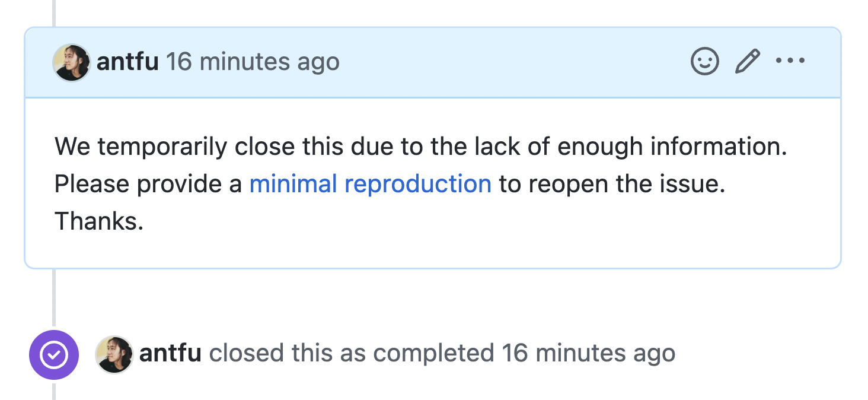868x400 pixels.
Task: Click antfu's avatar in the comment header
Action: click(71, 62)
